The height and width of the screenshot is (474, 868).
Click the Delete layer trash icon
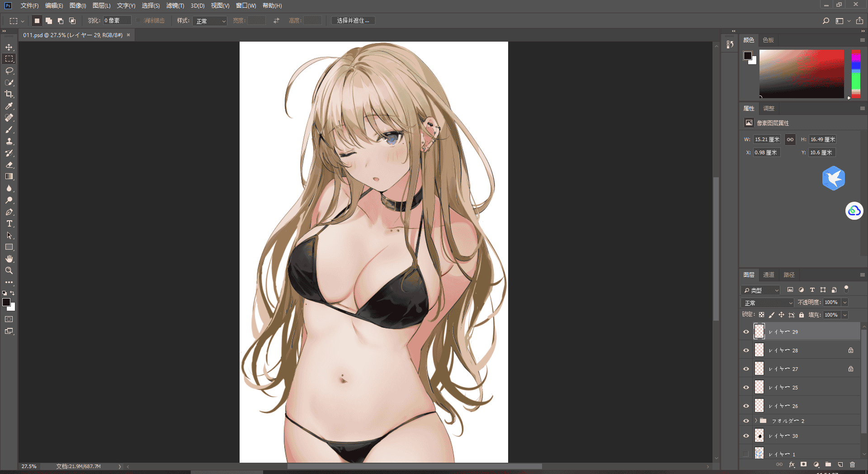tap(852, 465)
